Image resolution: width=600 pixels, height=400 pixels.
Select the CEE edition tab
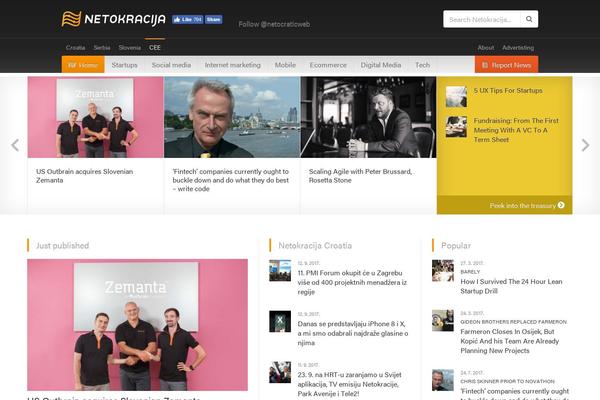155,47
